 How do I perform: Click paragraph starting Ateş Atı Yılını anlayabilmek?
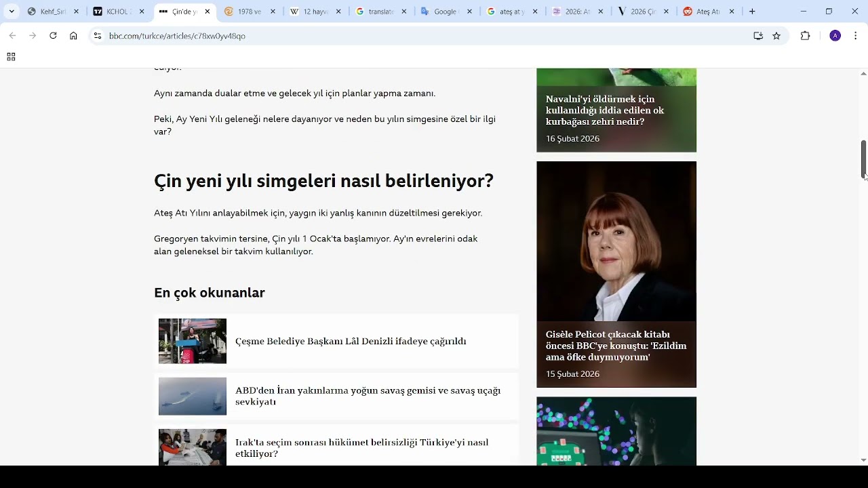pyautogui.click(x=318, y=213)
